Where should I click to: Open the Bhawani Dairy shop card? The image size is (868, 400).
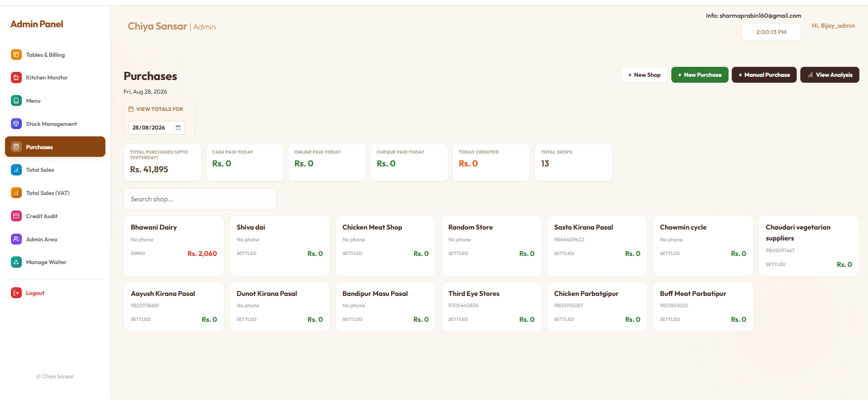pos(174,246)
